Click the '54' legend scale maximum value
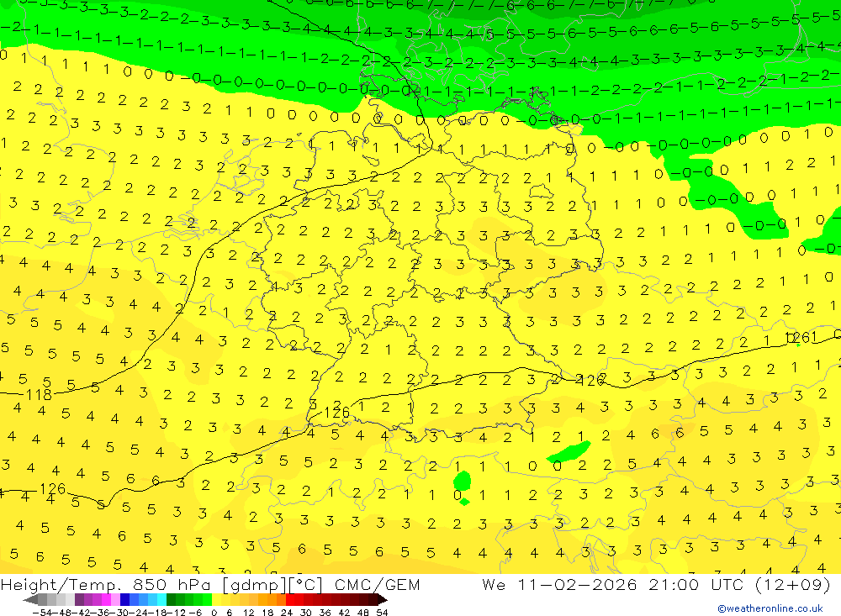841x616 pixels. pos(382,613)
